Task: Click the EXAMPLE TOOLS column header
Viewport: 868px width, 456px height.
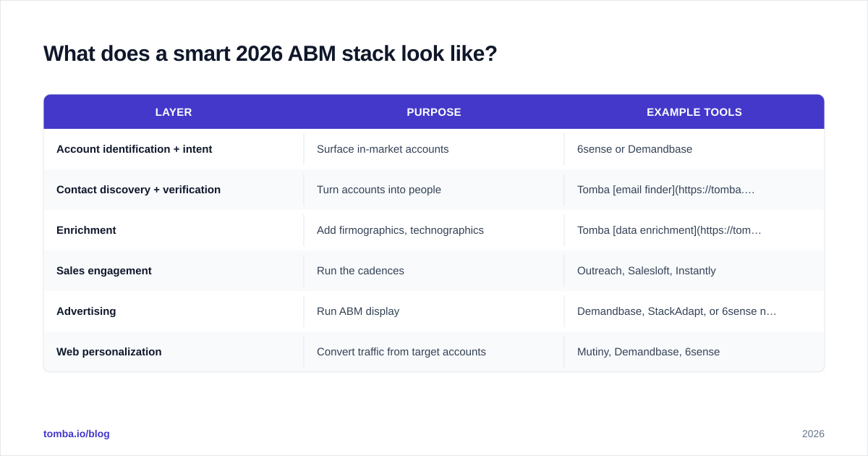Action: tap(694, 112)
